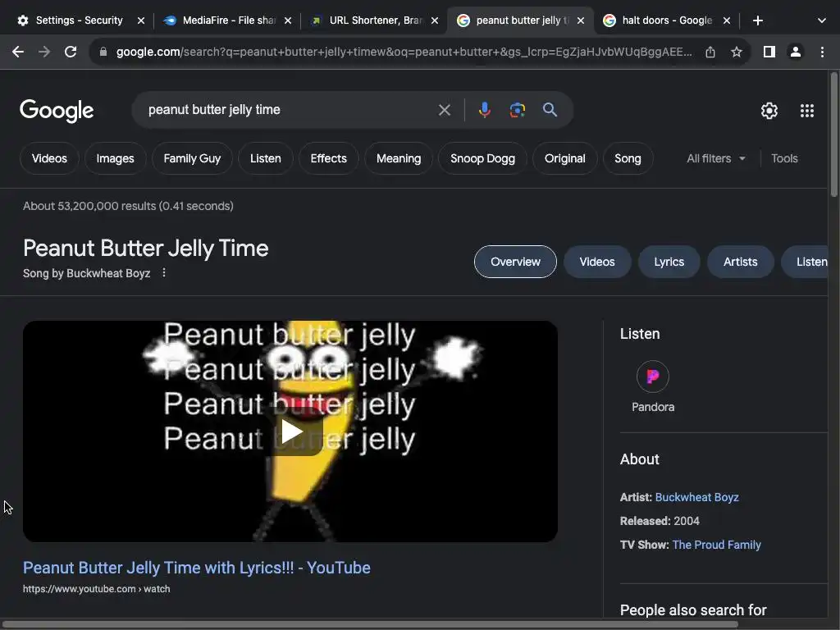Image resolution: width=840 pixels, height=630 pixels.
Task: Click the vertical page scrollbar
Action: coord(834,135)
